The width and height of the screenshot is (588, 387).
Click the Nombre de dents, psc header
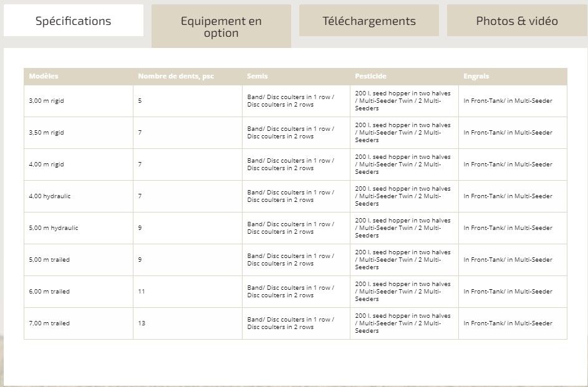(x=176, y=76)
